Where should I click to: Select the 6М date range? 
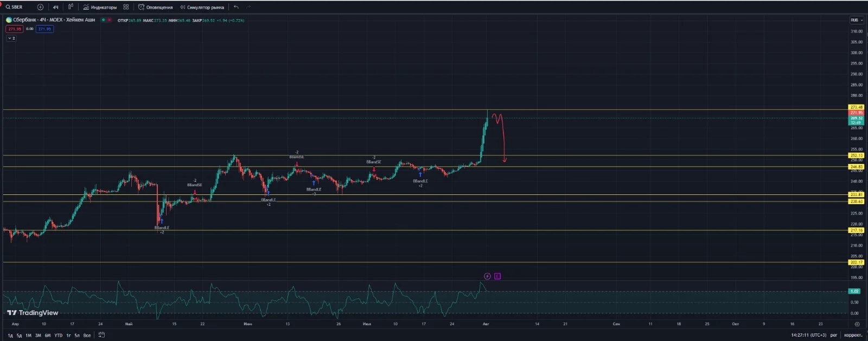point(48,336)
